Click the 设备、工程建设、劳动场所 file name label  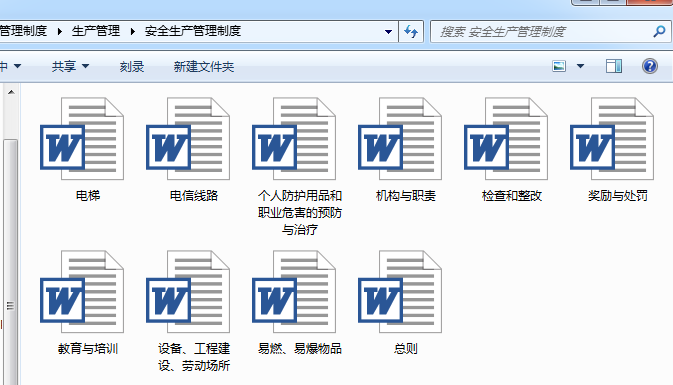[x=194, y=357]
